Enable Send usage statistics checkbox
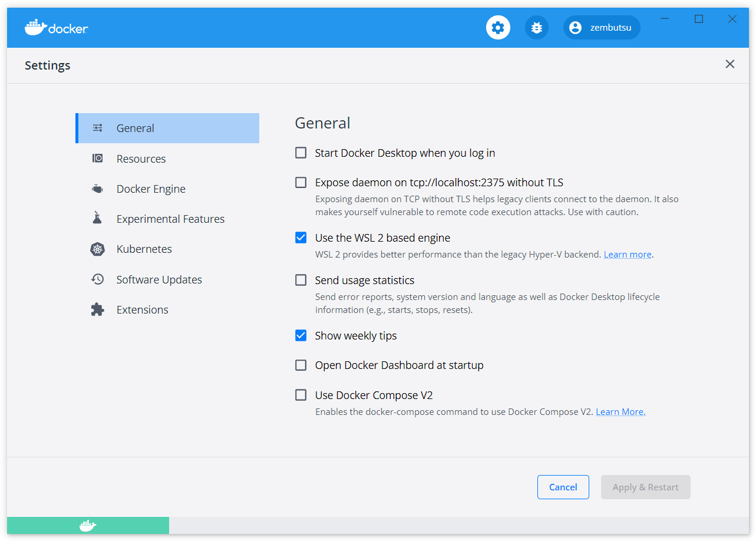Viewport: 756px width, 544px height. click(x=301, y=281)
